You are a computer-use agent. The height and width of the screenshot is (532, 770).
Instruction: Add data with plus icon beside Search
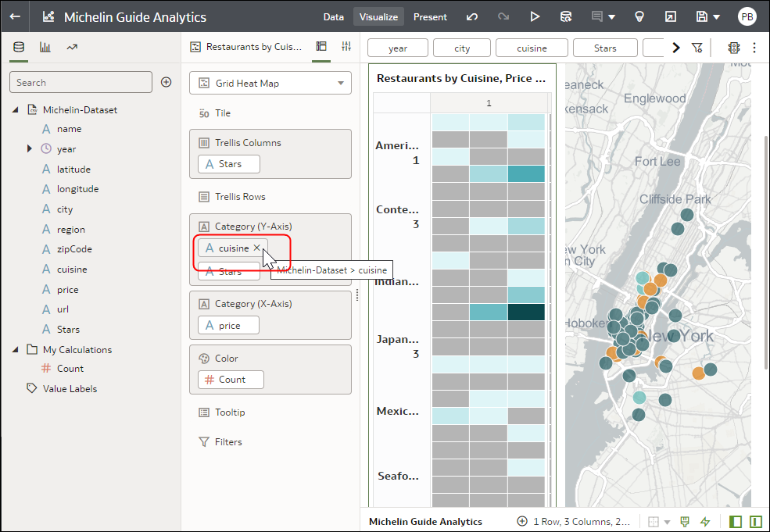click(x=166, y=82)
